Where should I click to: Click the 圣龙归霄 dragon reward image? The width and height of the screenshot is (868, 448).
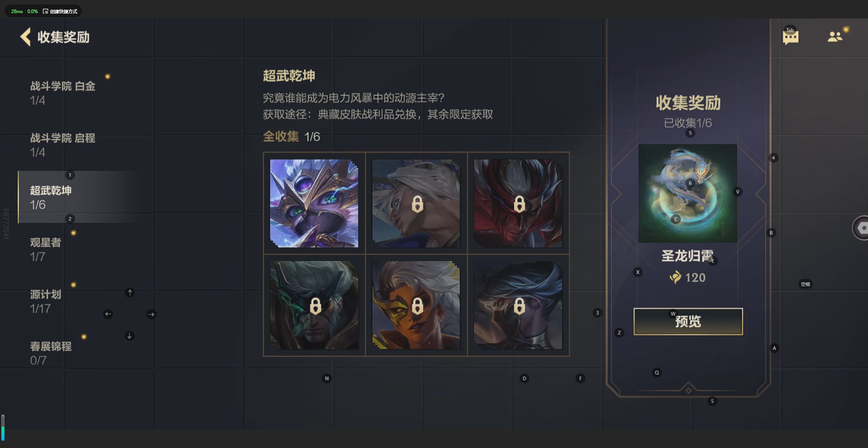point(688,193)
